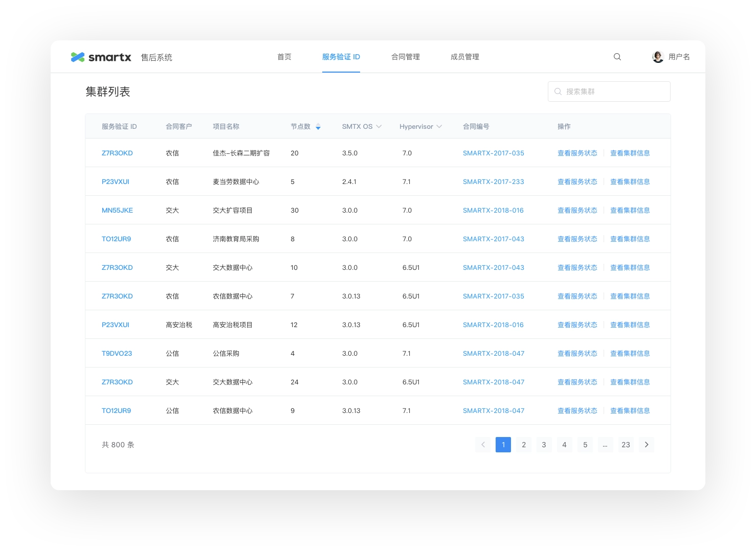The image size is (756, 551).
Task: Expand the SMTX OS column filter
Action: click(x=379, y=127)
